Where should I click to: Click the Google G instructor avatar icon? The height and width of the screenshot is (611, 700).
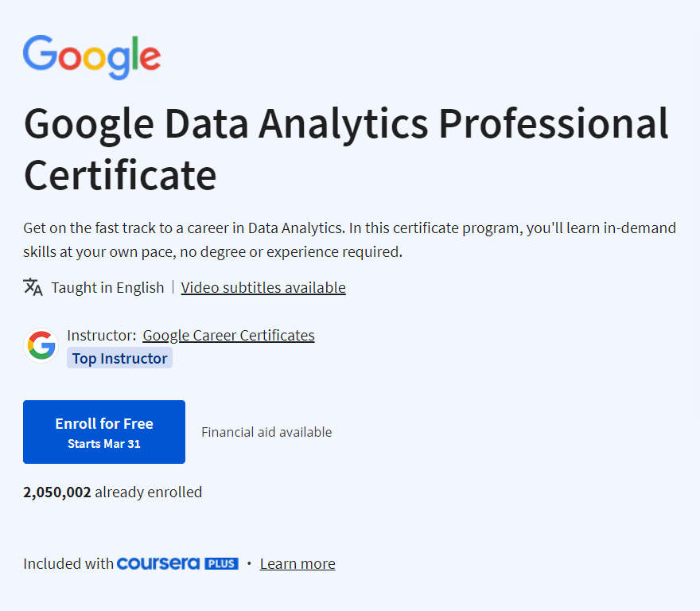pyautogui.click(x=41, y=345)
